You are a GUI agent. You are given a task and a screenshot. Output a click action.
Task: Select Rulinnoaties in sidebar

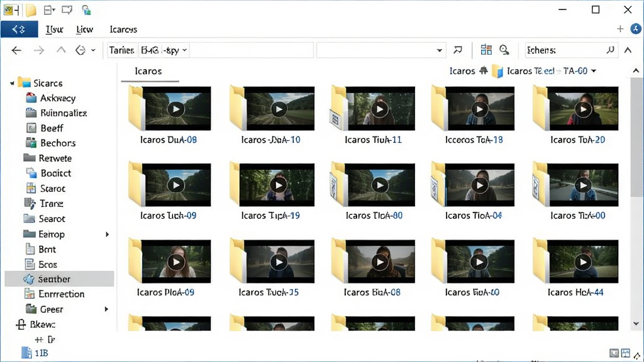56,113
